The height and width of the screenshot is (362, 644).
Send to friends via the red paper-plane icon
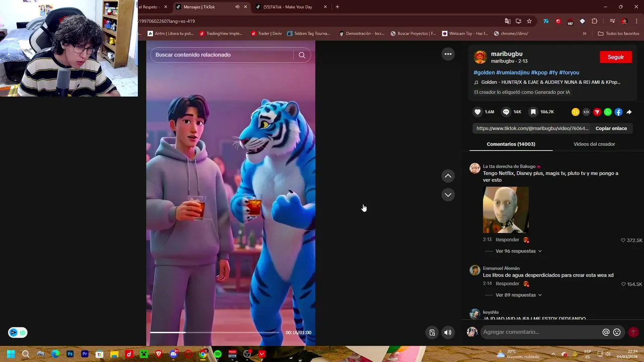[x=597, y=112]
